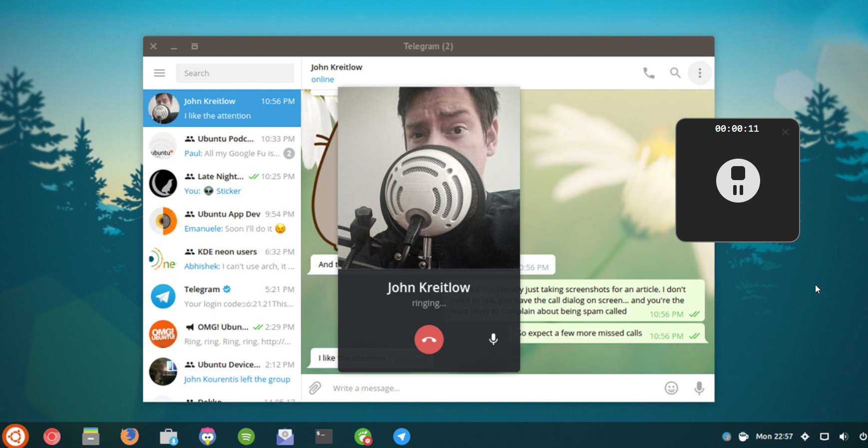868x448 pixels.
Task: Open file manager from taskbar
Action: [91, 437]
